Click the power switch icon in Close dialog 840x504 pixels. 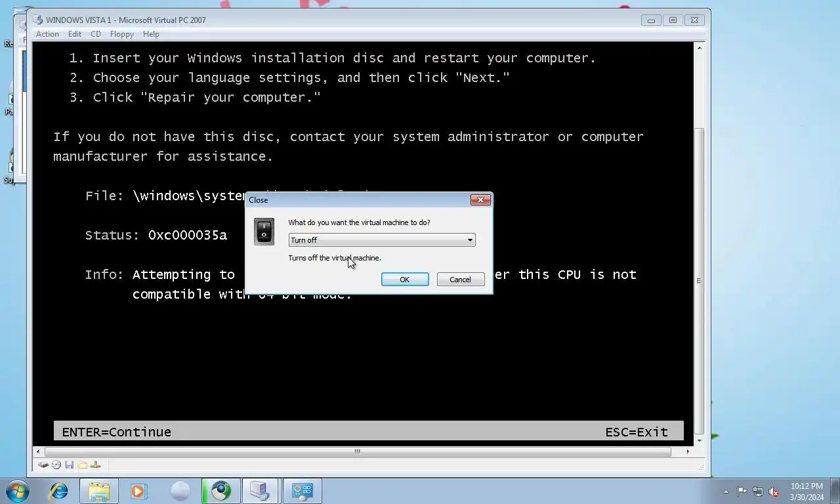(264, 232)
